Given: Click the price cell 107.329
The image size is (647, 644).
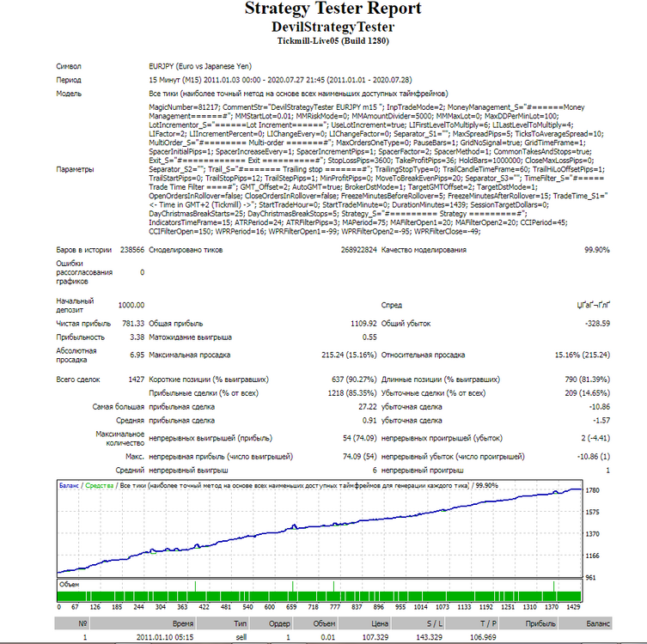Looking at the screenshot, I should 375,637.
